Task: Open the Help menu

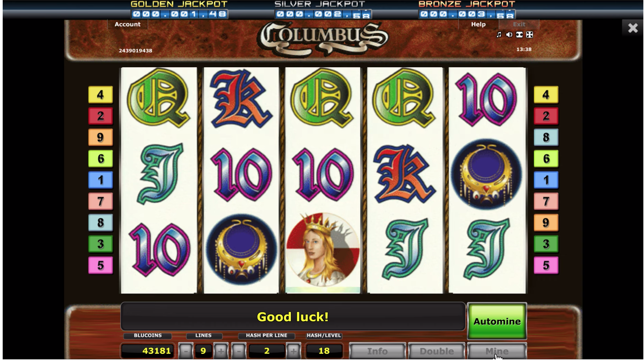Action: tap(478, 24)
